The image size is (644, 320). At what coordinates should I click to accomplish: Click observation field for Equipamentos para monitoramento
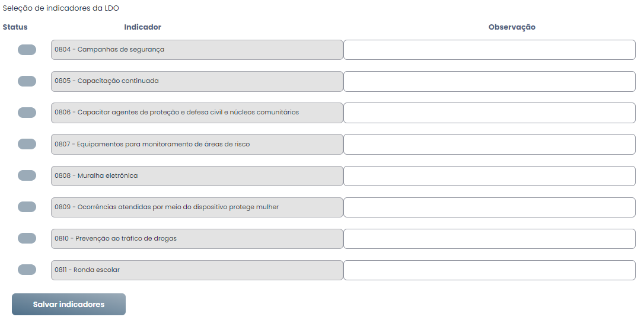point(489,144)
